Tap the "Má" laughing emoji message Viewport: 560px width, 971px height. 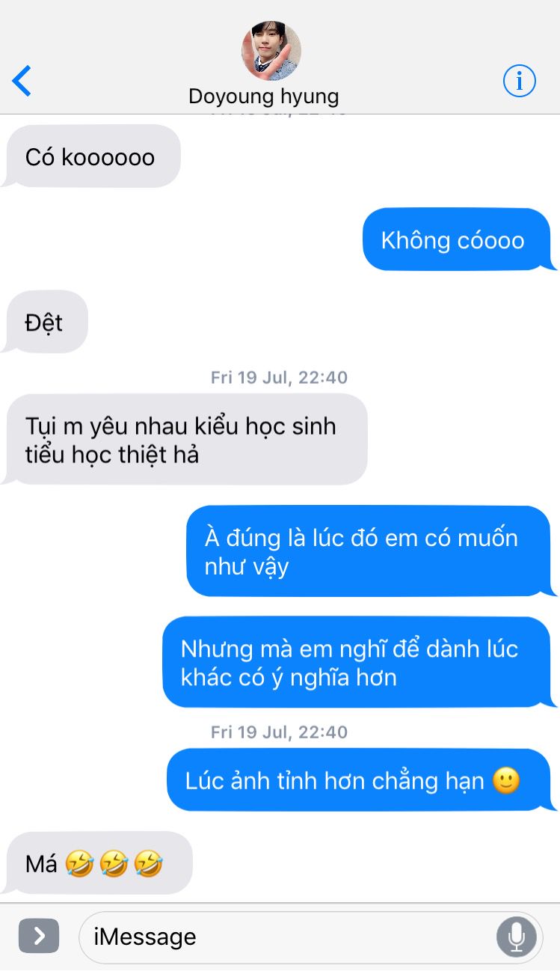coord(98,863)
